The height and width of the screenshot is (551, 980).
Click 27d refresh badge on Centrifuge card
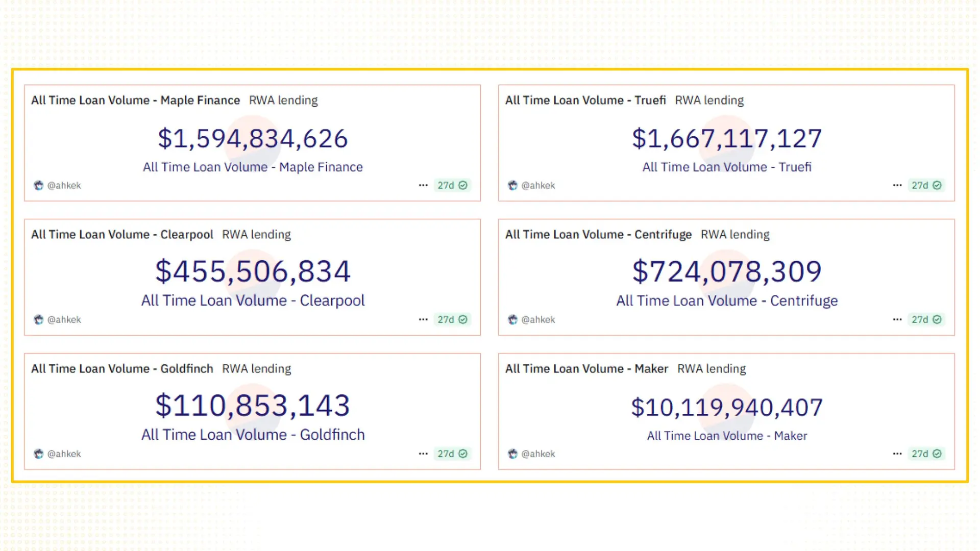tap(926, 319)
